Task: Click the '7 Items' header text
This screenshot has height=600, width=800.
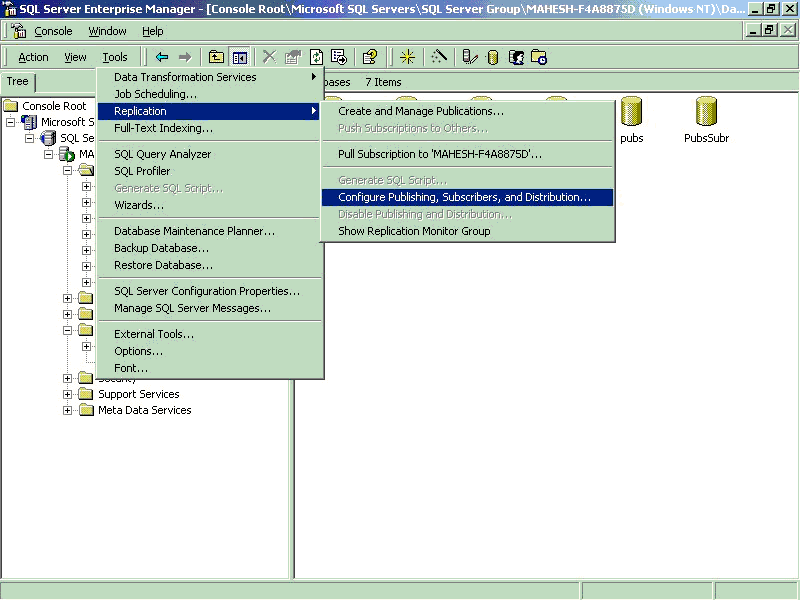Action: (x=383, y=82)
